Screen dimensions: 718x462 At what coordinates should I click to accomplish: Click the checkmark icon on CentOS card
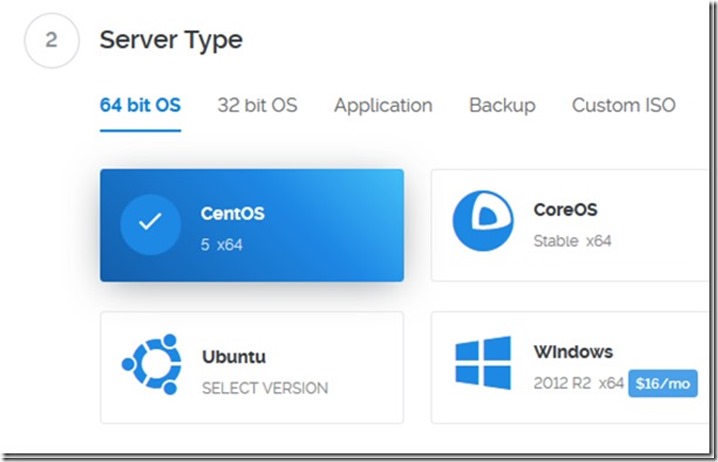point(150,224)
